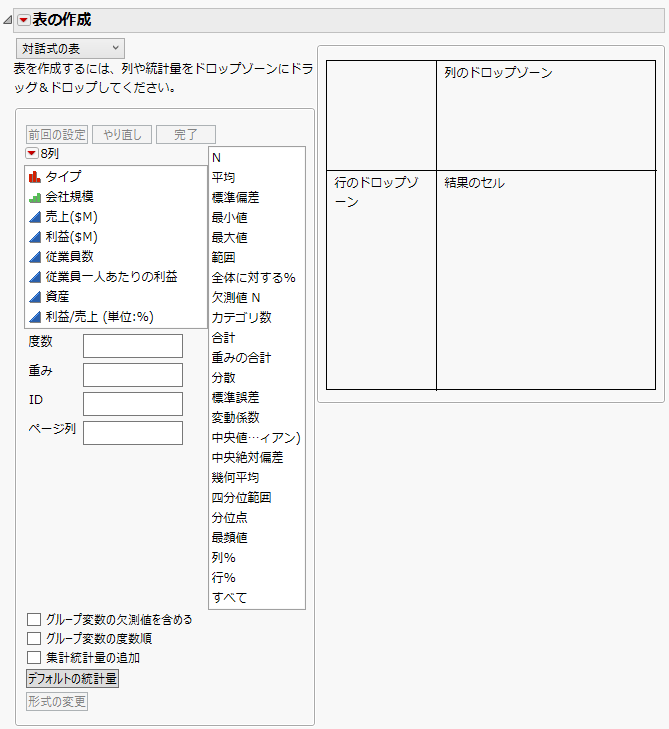Select the 最小値 statistic
Screen dimensions: 669x729
(x=230, y=218)
